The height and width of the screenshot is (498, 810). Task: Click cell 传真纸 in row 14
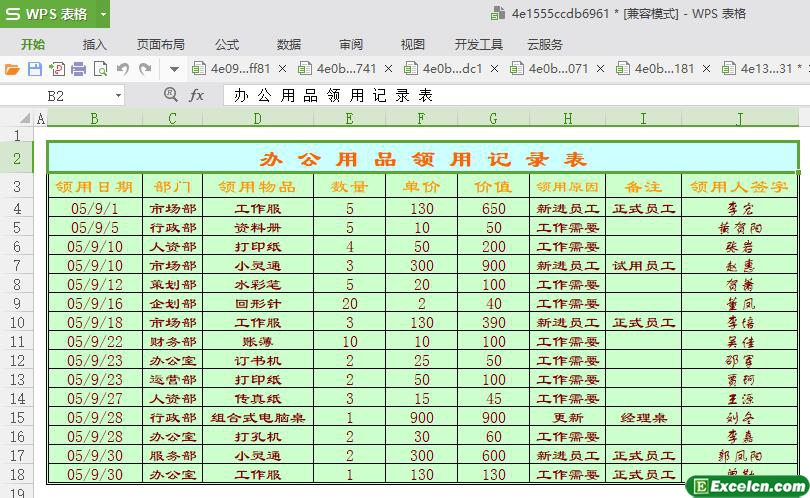pos(258,398)
